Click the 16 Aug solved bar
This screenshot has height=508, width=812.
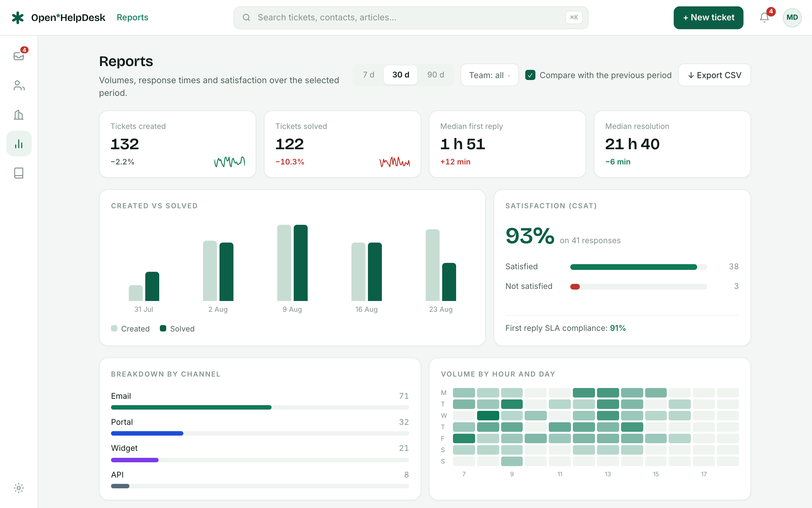[x=375, y=272]
